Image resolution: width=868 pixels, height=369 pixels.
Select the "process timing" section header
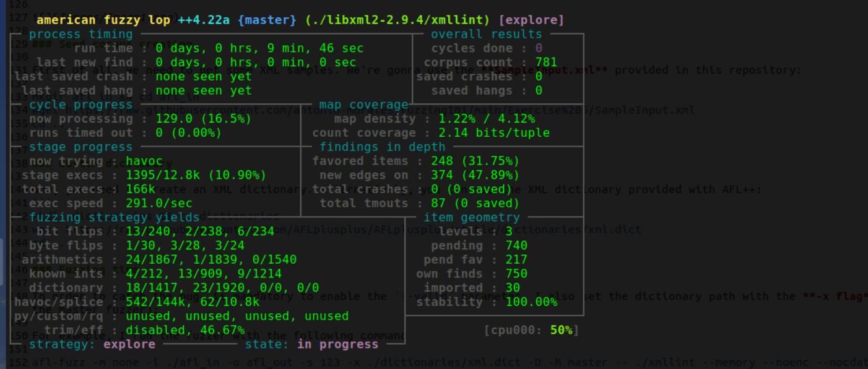[x=80, y=34]
